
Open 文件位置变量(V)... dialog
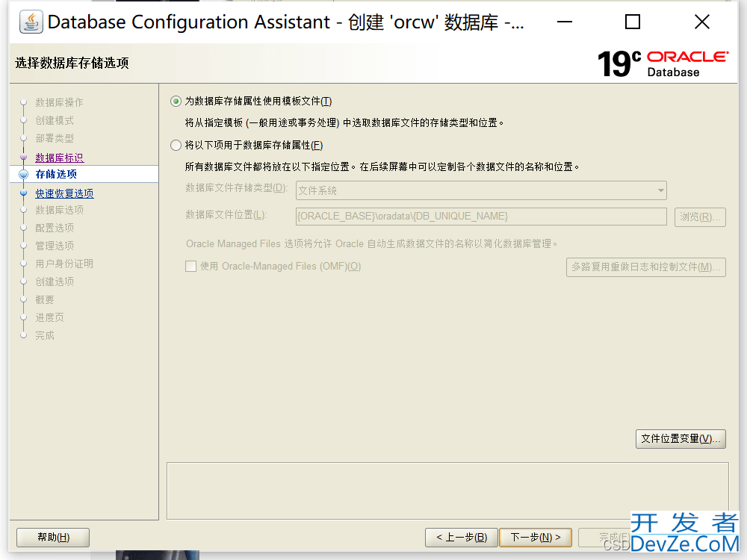pyautogui.click(x=681, y=439)
